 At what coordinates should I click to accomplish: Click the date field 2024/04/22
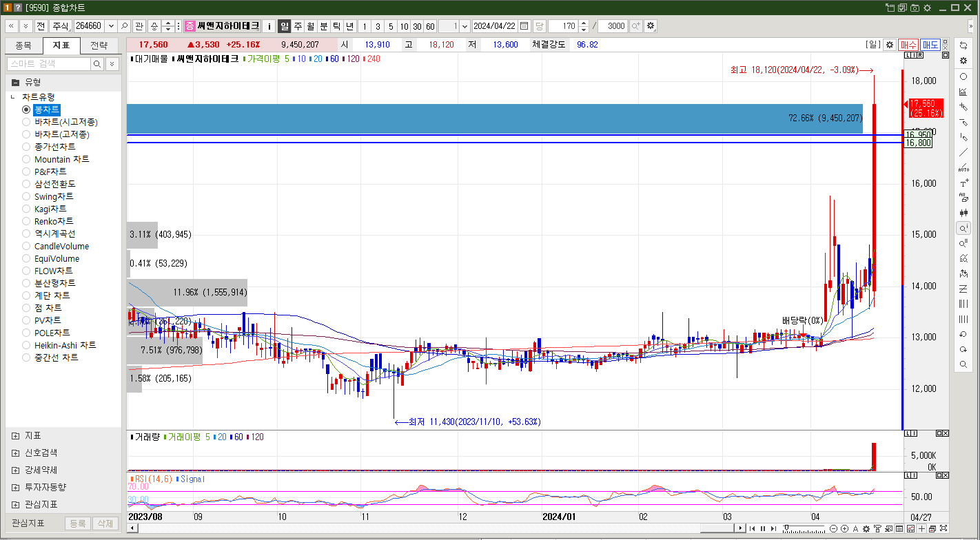pyautogui.click(x=494, y=26)
